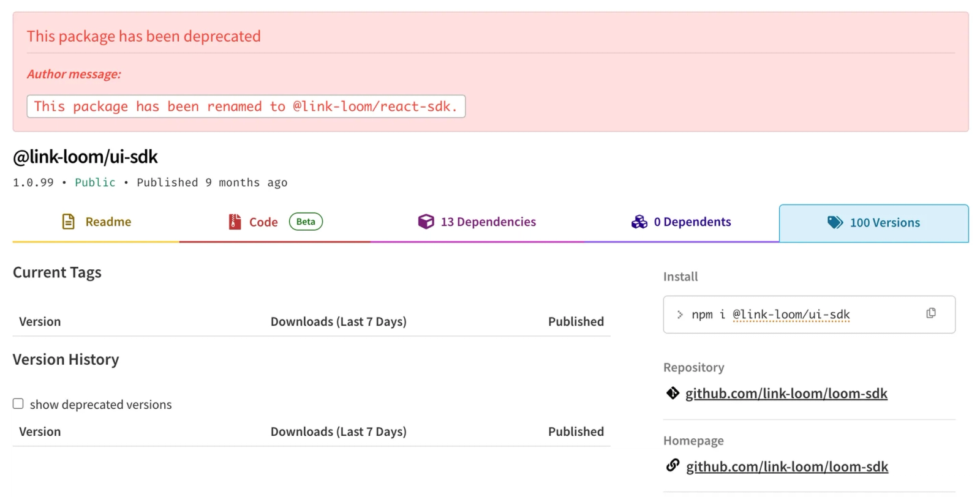
Task: Open the Homepage link github.com/link-loom/loom-sdk
Action: 787,467
